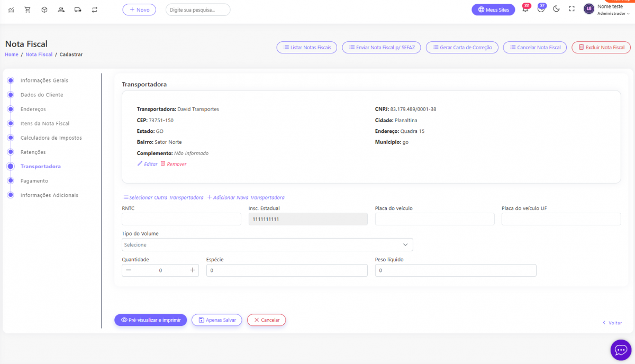Screen dimensions: 635x364
Task: Click the 3D box products icon
Action: 44,10
